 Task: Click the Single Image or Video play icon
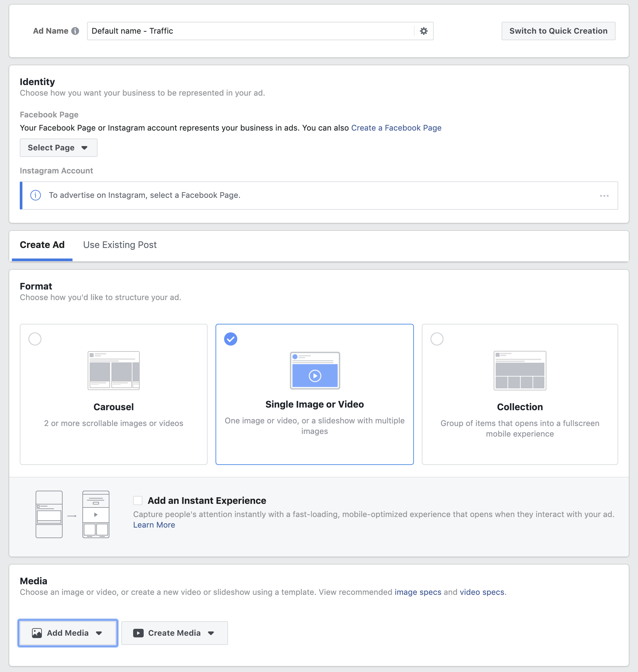coord(315,376)
